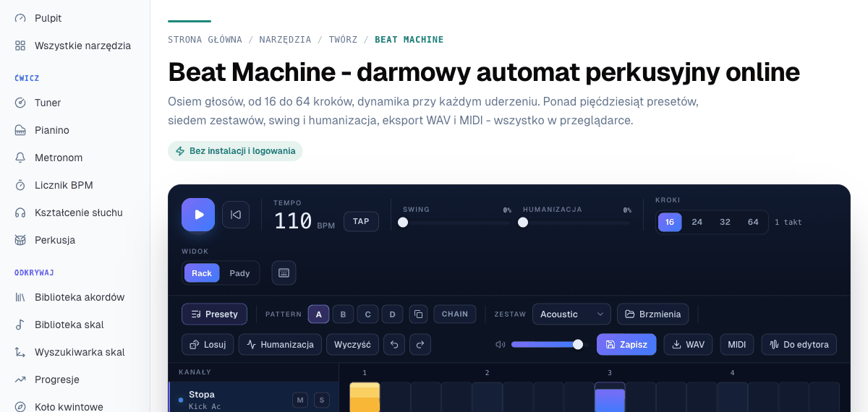Toggle CHAIN pattern mode
868x412 pixels.
[x=455, y=314]
